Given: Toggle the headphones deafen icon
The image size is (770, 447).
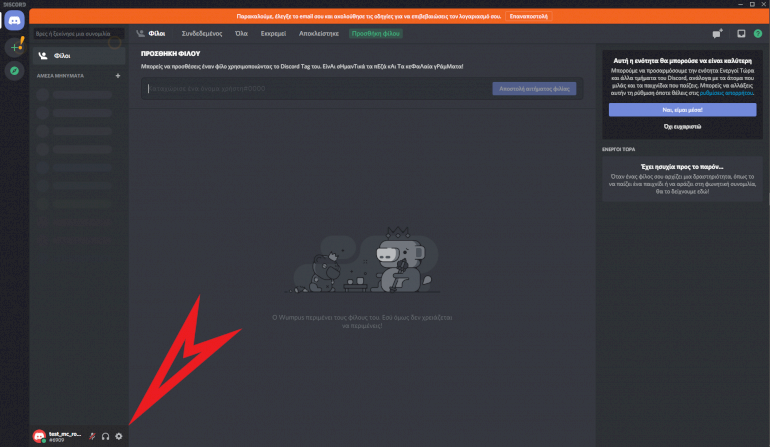Looking at the screenshot, I should pos(105,436).
